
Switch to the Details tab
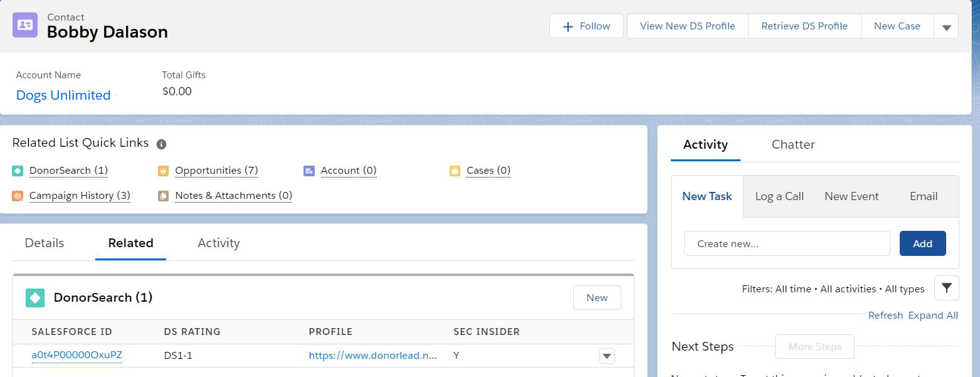click(45, 243)
